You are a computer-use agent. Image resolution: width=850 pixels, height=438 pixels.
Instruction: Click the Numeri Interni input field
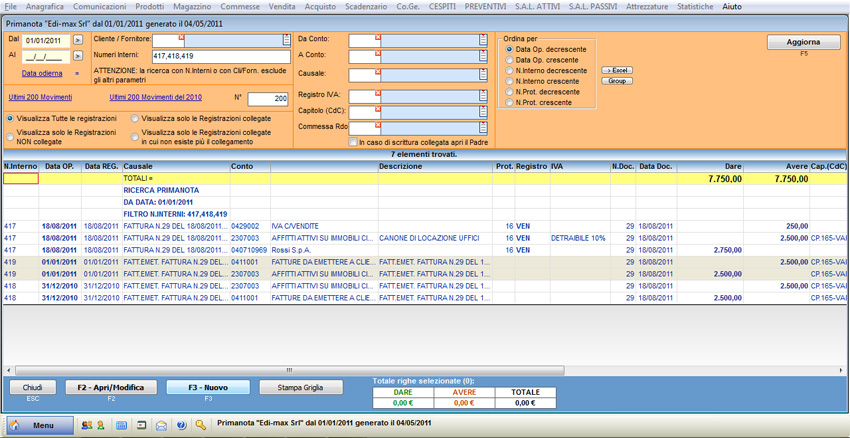[x=220, y=56]
